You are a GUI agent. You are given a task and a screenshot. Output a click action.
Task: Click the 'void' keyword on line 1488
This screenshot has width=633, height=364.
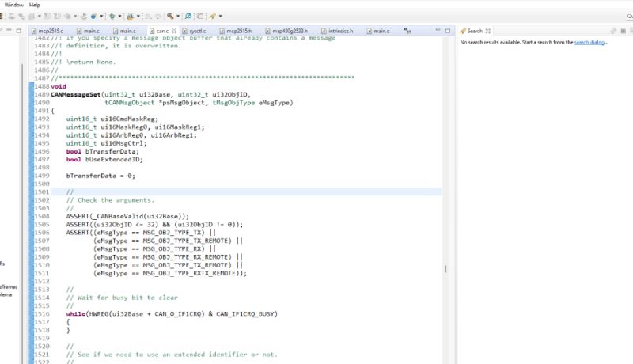click(x=58, y=86)
